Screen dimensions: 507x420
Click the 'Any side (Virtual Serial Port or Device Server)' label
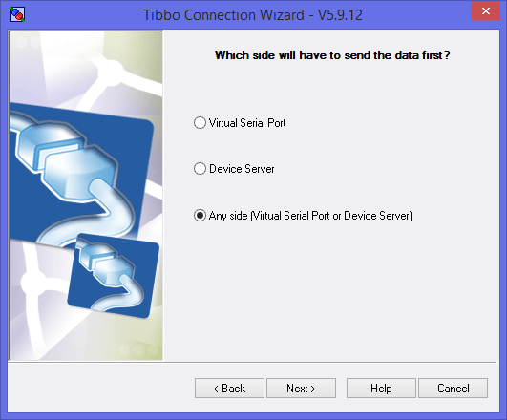point(310,216)
